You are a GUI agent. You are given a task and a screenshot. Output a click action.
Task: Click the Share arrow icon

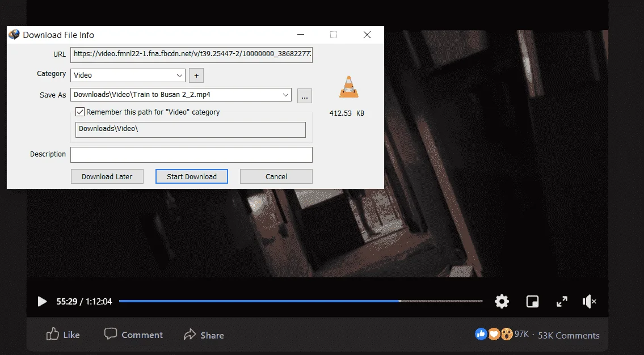pyautogui.click(x=190, y=334)
